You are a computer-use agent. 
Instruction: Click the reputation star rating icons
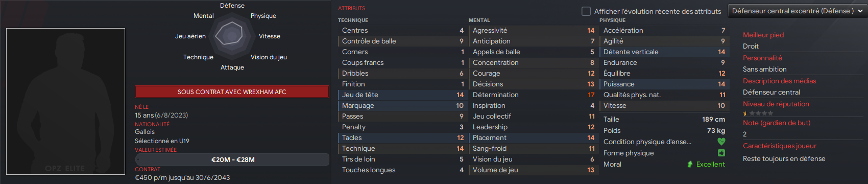tap(758, 113)
